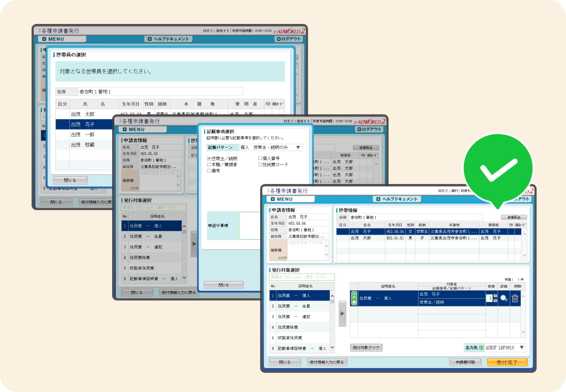The width and height of the screenshot is (566, 392).
Task: Uncheck the 世帯主／続柄 checkbox
Action: coord(210,158)
